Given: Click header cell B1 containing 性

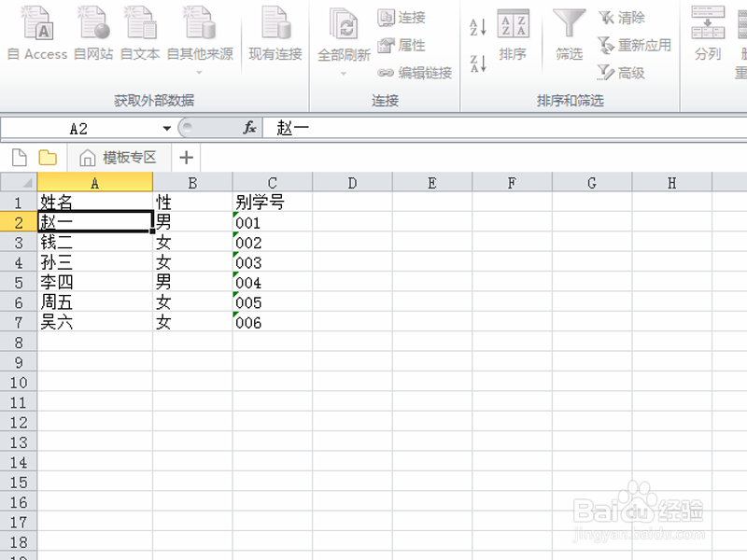Looking at the screenshot, I should point(192,203).
